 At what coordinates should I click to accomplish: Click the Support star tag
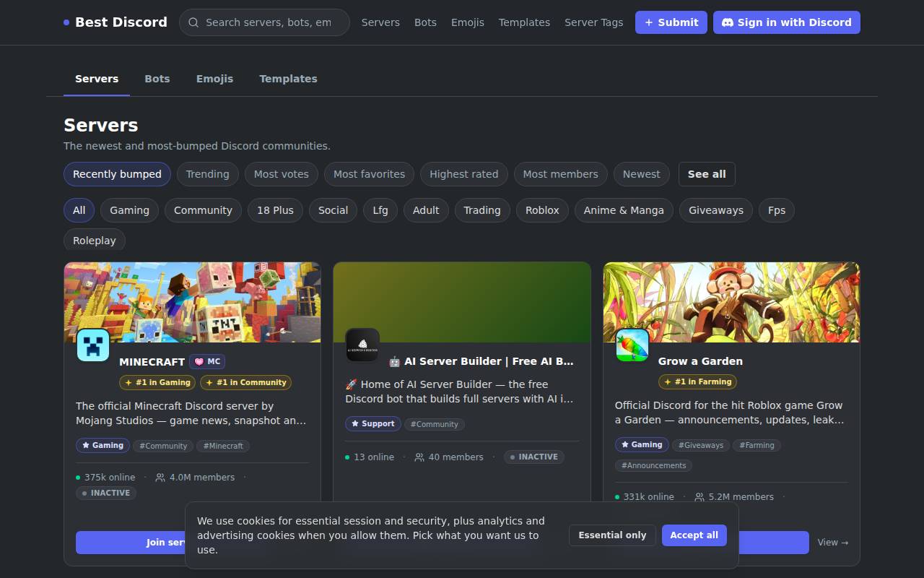[373, 423]
